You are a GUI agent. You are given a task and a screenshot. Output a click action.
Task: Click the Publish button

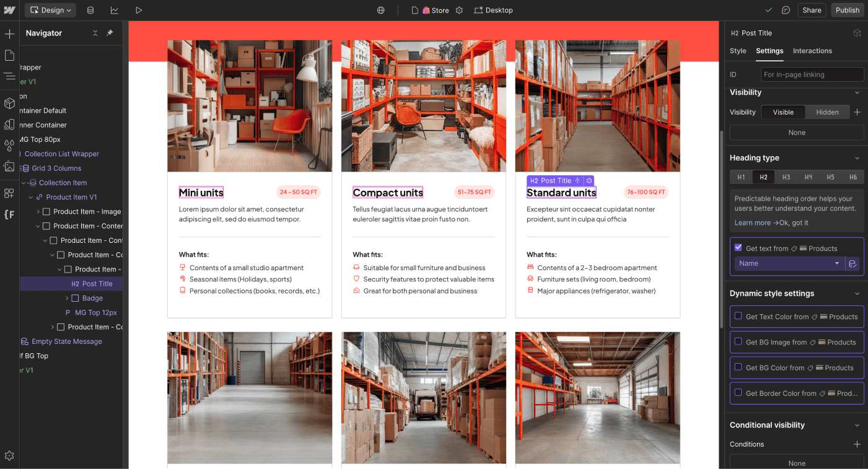tap(847, 10)
